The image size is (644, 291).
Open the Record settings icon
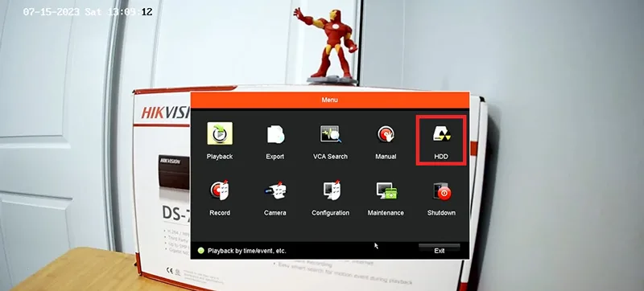pos(220,191)
